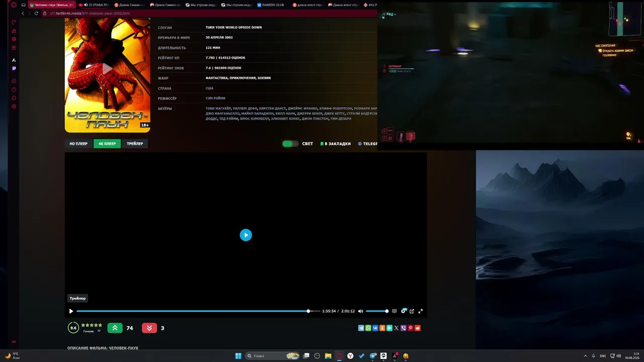Click the taskbar search box Поиск
This screenshot has height=362, width=644.
(272, 356)
